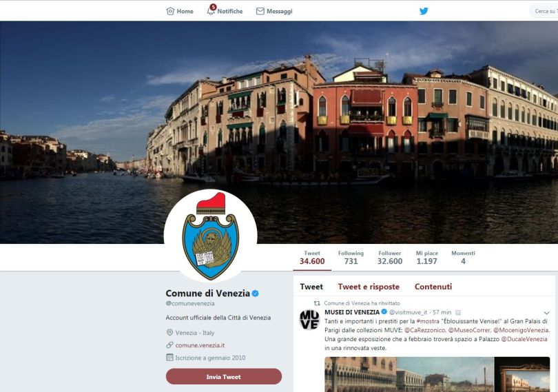Click the Home house icon

tap(170, 11)
